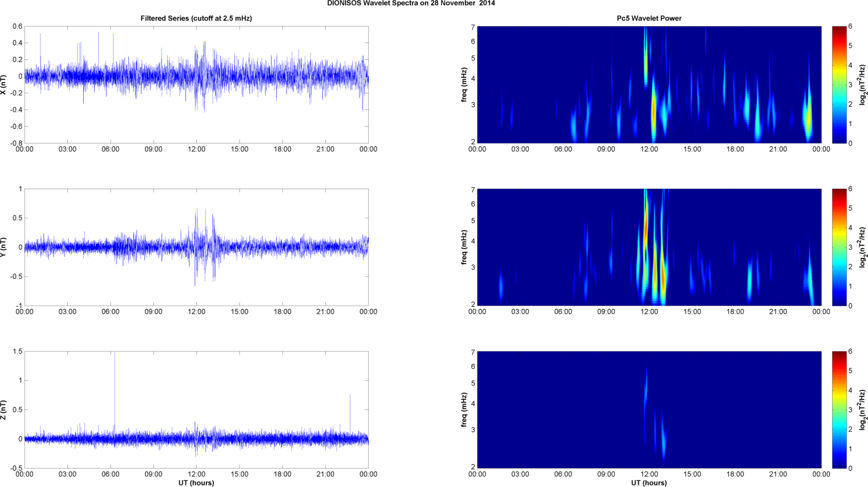
Task: Click the "Z (nT)" axis label
Action: pos(3,409)
